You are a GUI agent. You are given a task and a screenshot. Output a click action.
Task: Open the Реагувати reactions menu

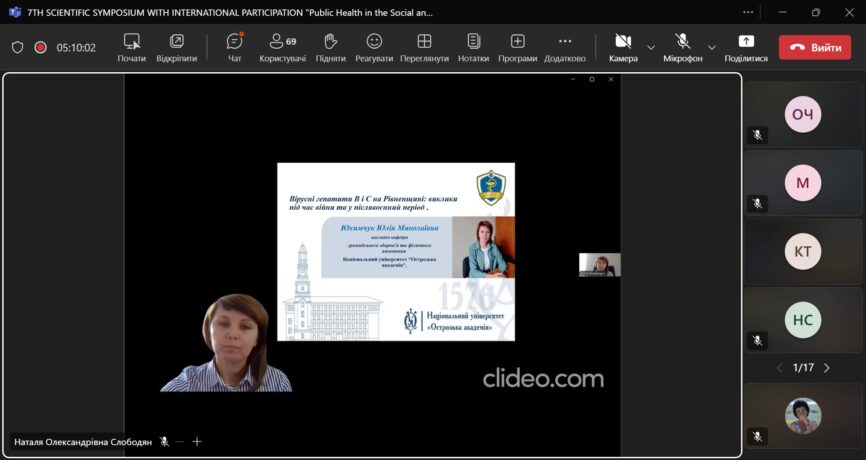pos(374,47)
